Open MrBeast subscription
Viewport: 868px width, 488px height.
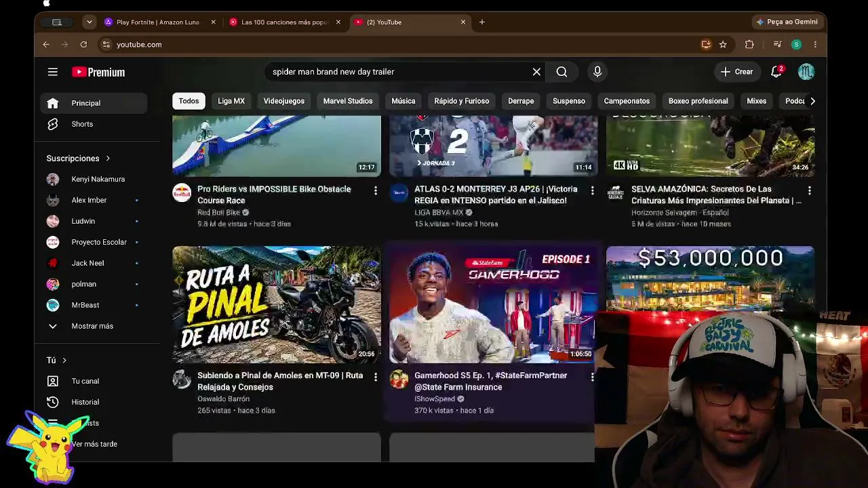pyautogui.click(x=94, y=306)
